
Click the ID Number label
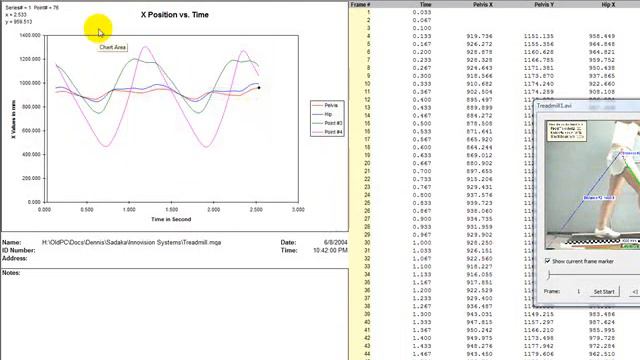point(18,250)
